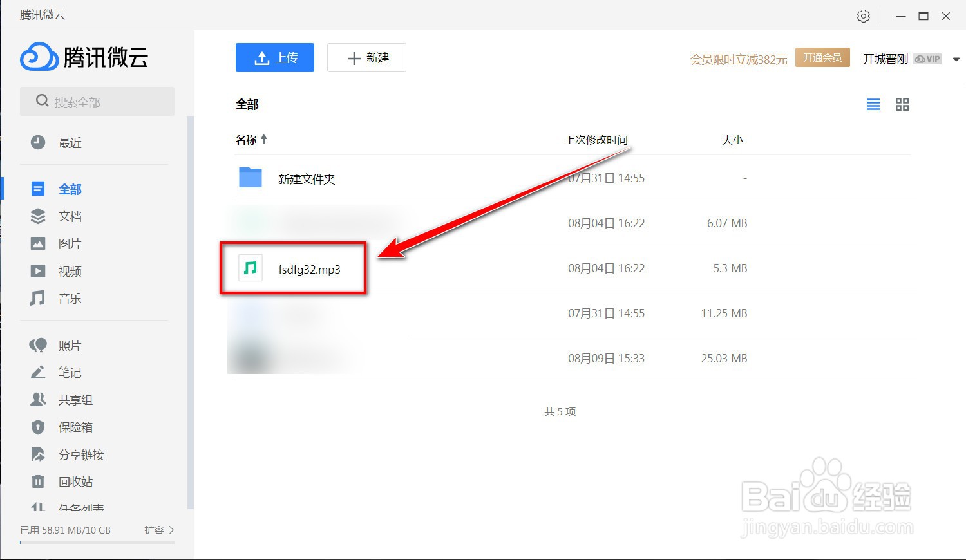Click the 6.07 MB file size

[727, 223]
